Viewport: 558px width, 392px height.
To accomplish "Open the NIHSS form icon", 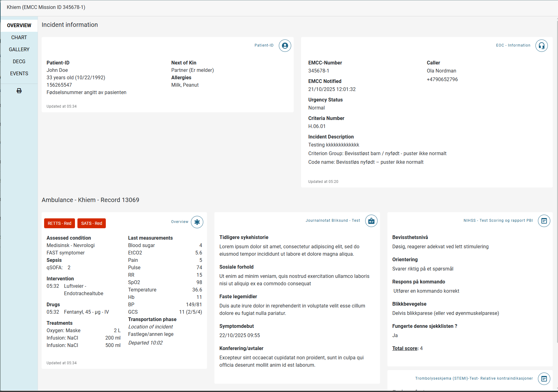I will 544,221.
